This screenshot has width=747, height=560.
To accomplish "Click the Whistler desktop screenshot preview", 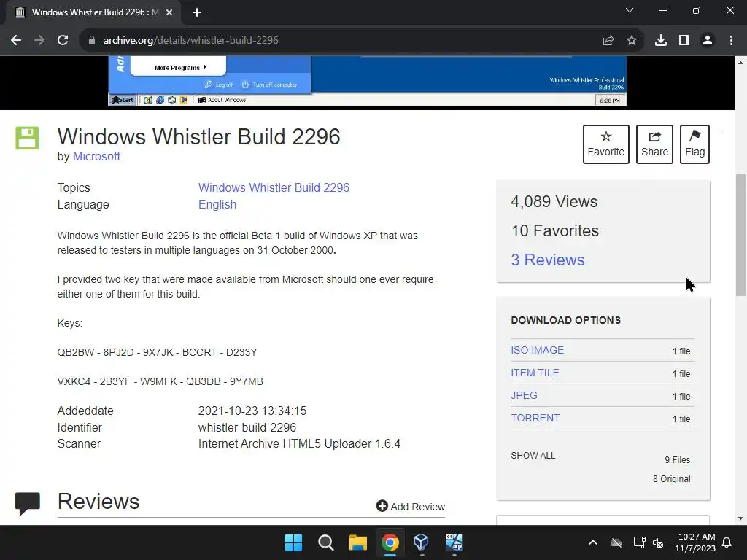I will point(367,81).
